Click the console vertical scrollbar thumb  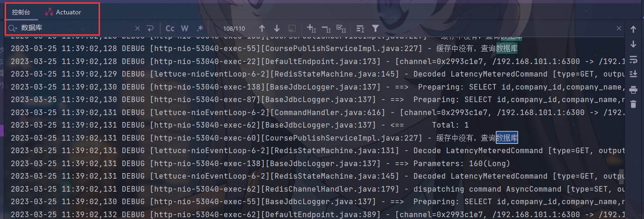pyautogui.click(x=622, y=176)
